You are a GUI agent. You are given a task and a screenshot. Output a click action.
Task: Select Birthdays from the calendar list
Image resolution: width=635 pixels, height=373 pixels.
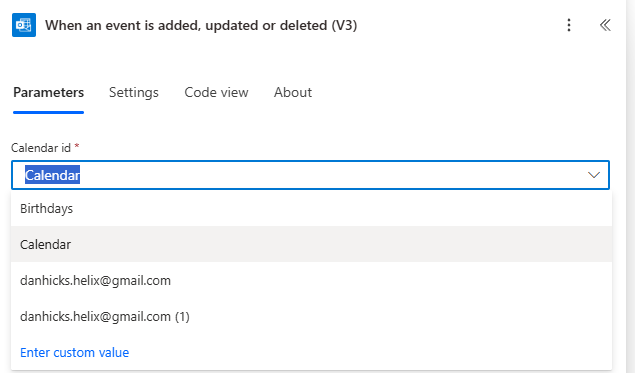[x=311, y=209]
